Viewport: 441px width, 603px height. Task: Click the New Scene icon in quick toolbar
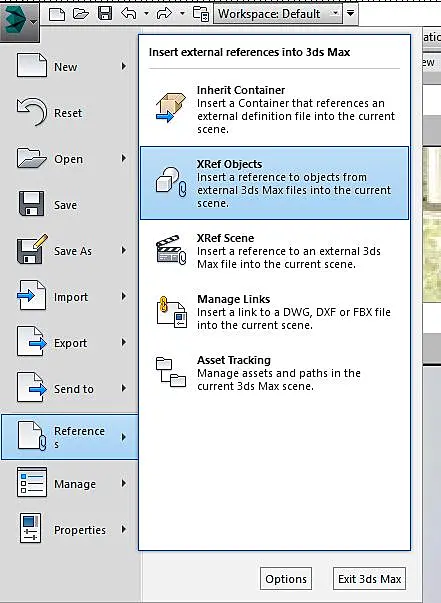coord(57,14)
